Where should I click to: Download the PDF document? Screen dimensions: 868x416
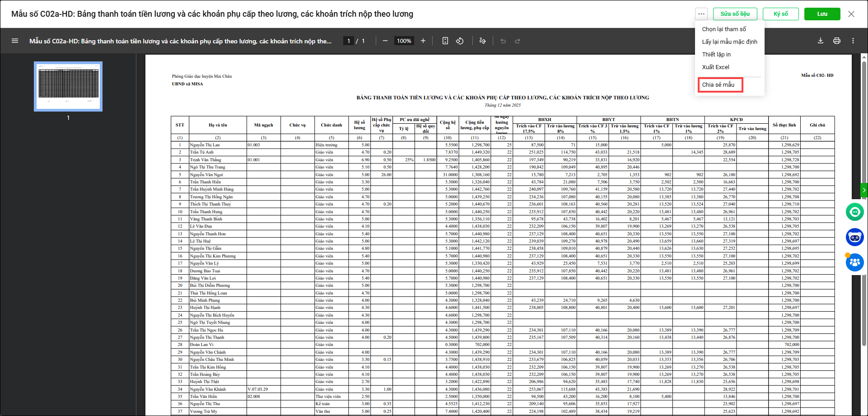coord(821,41)
